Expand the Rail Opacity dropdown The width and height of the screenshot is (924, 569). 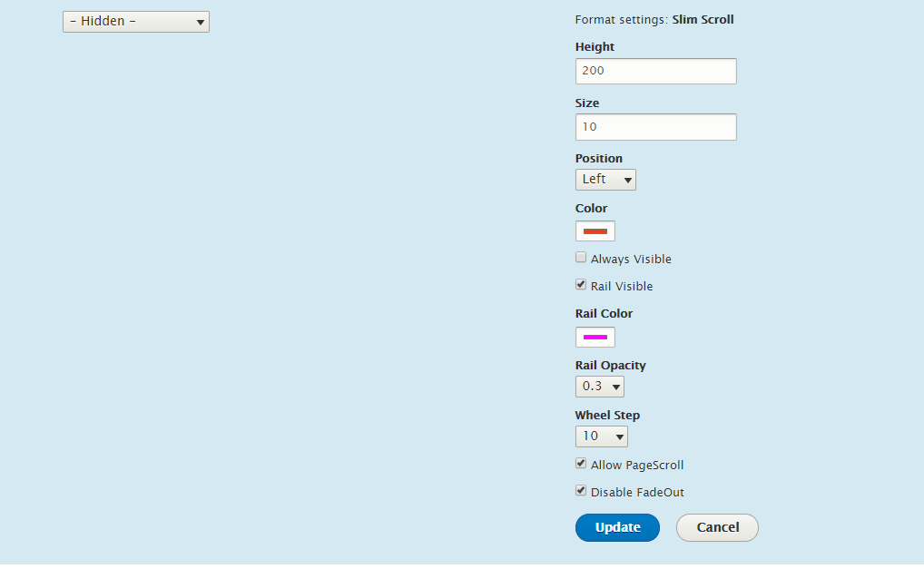point(600,387)
